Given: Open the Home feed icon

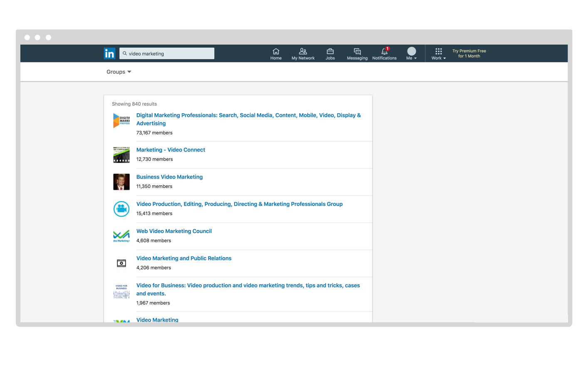Looking at the screenshot, I should (276, 52).
